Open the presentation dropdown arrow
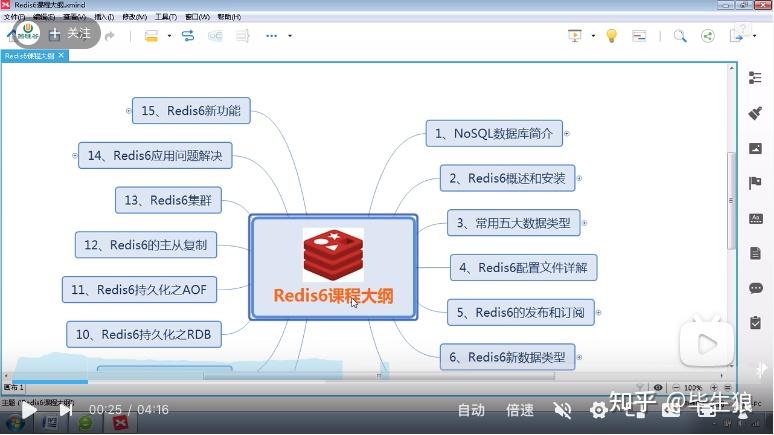The image size is (774, 435). pyautogui.click(x=593, y=36)
